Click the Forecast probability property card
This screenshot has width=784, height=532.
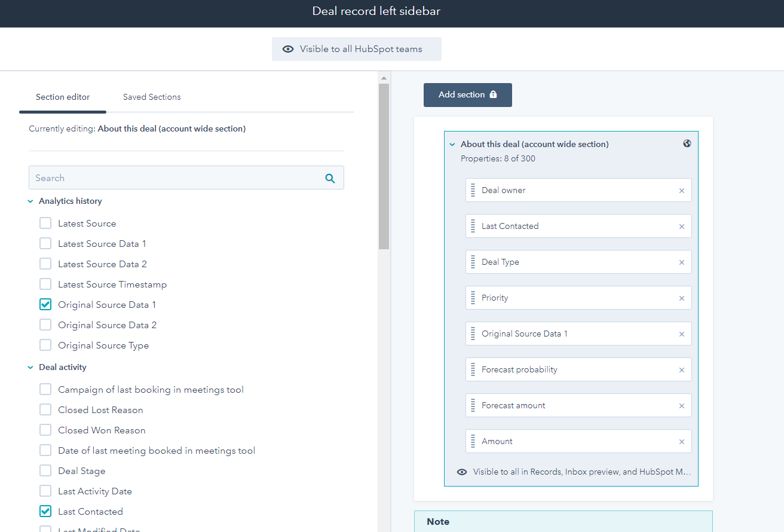[578, 369]
